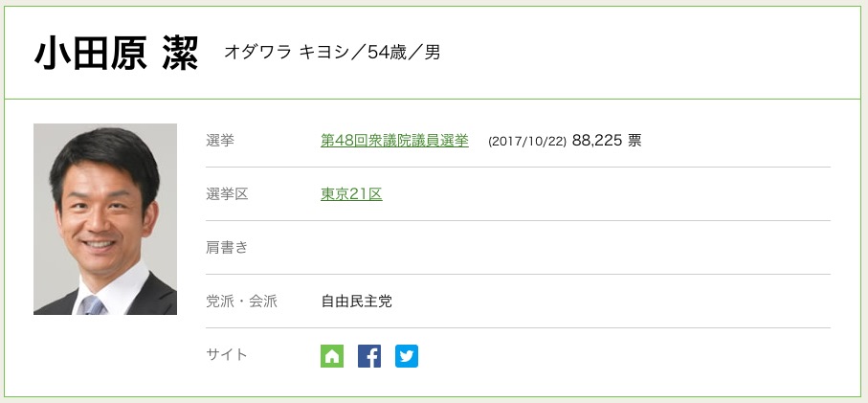Click the サイト row label
Viewport: 868px width, 403px height.
tap(227, 355)
